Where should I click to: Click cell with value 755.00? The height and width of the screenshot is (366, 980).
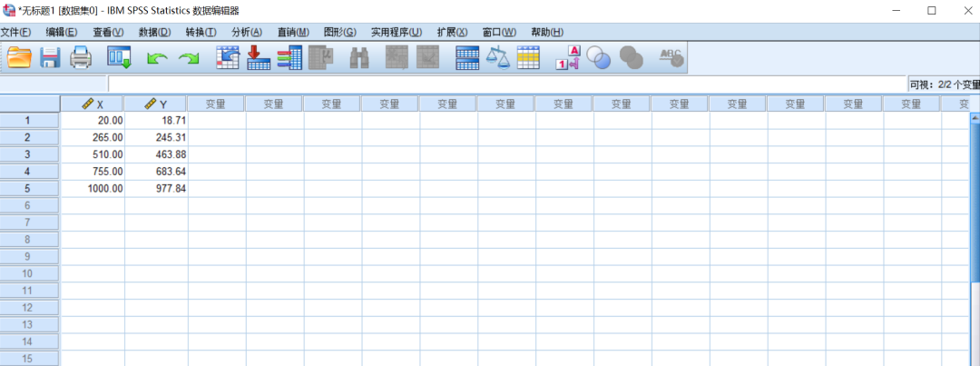click(x=93, y=171)
